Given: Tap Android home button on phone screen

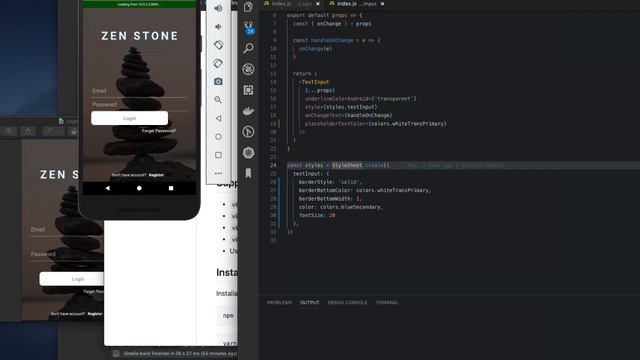Looking at the screenshot, I should click(x=139, y=188).
